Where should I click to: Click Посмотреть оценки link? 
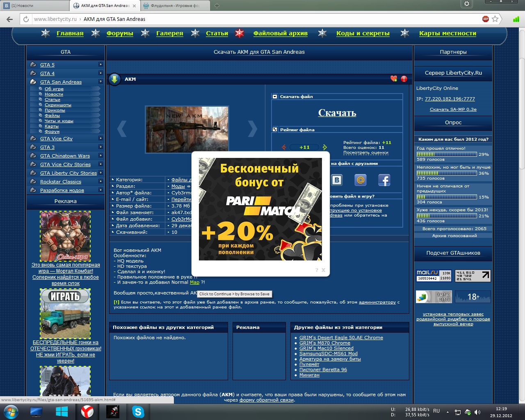(x=366, y=153)
